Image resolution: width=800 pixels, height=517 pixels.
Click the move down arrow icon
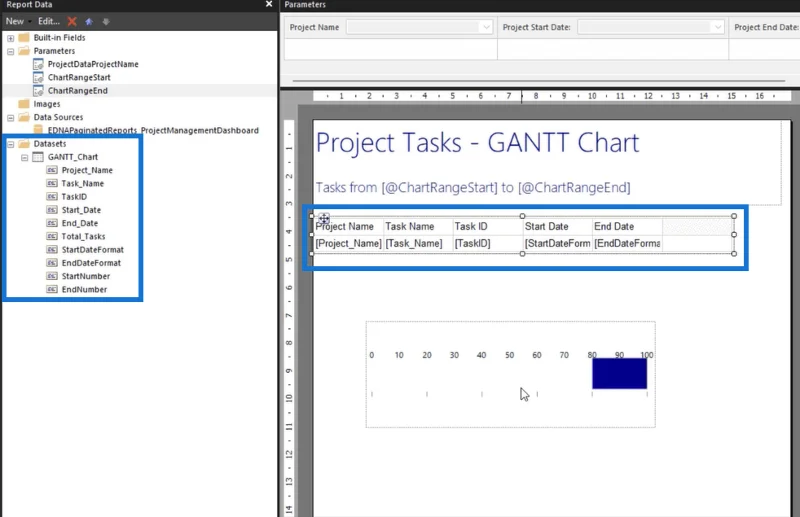[x=106, y=21]
